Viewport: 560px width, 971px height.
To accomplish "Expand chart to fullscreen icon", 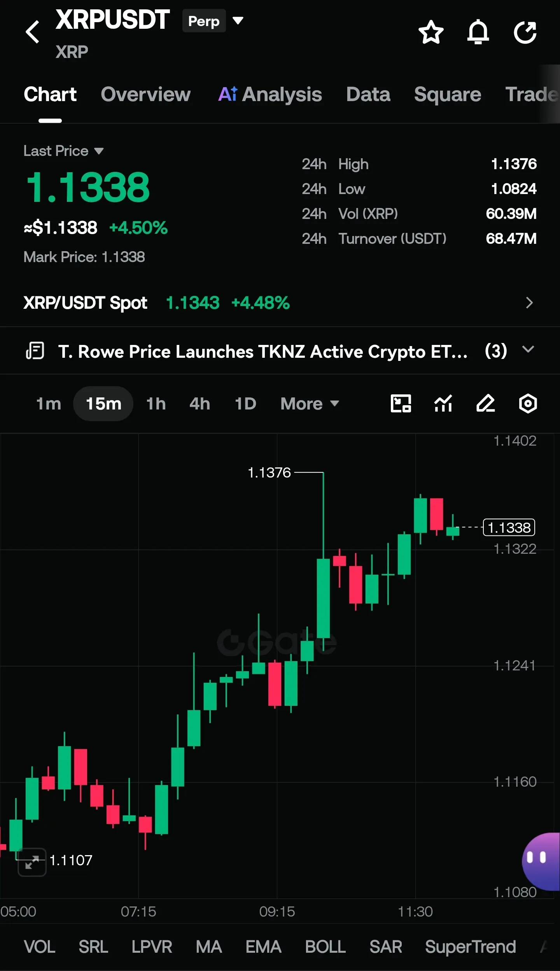I will point(32,863).
